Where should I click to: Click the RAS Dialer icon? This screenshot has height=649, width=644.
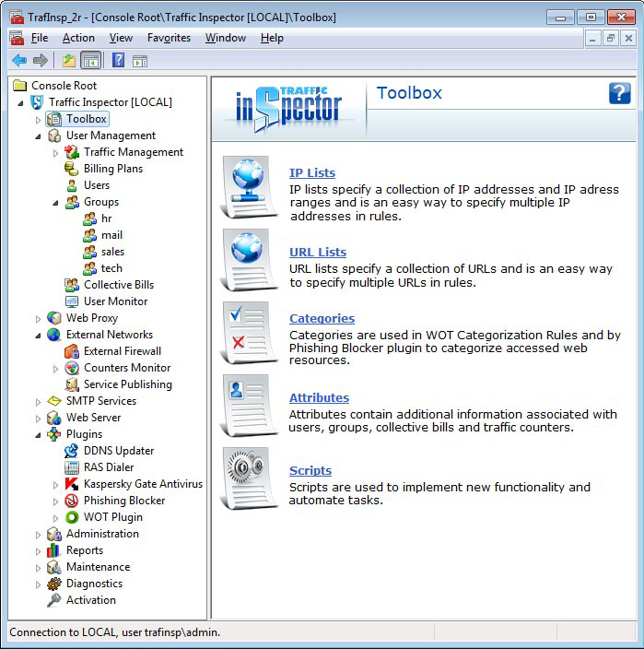(71, 467)
